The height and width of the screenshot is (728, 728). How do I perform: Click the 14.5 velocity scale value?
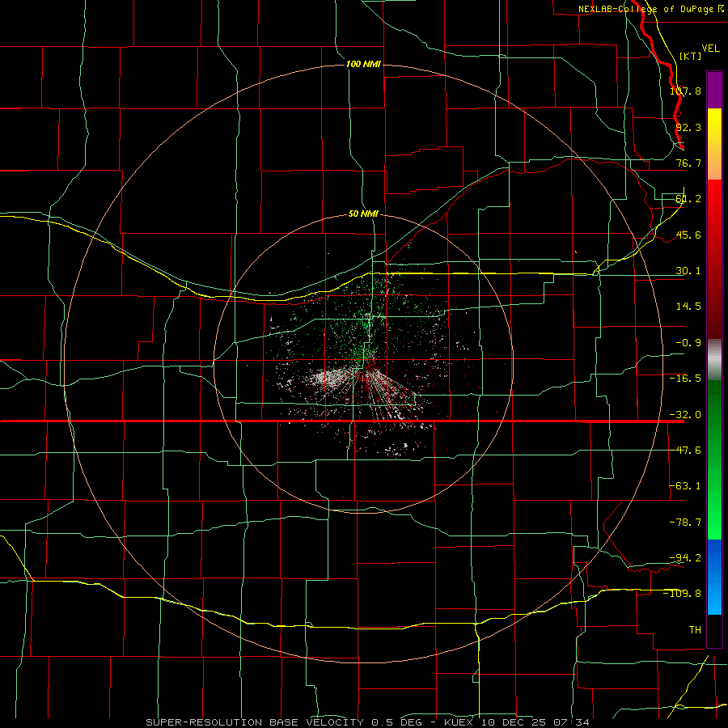688,307
